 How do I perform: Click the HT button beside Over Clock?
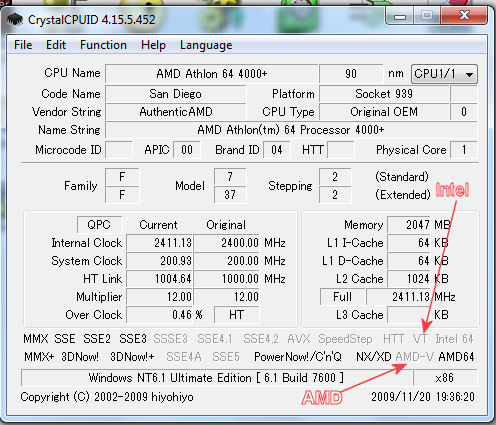point(236,315)
